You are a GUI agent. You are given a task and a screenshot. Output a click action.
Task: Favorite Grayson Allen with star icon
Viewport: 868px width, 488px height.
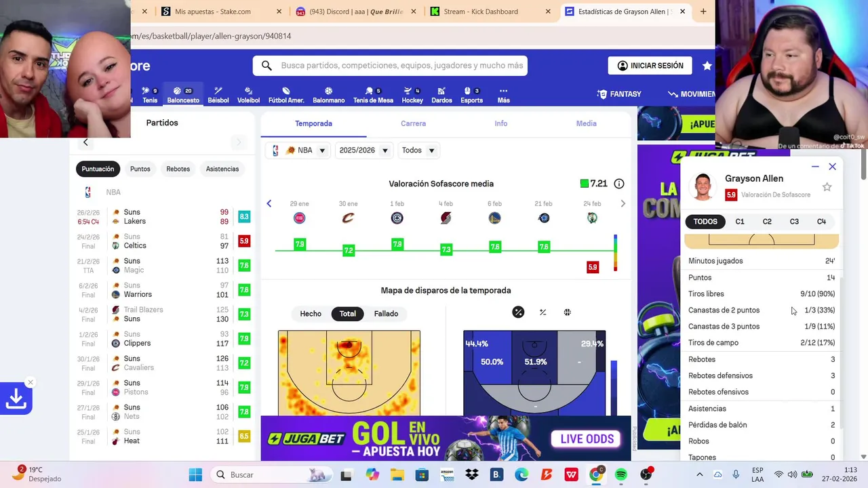(x=827, y=187)
